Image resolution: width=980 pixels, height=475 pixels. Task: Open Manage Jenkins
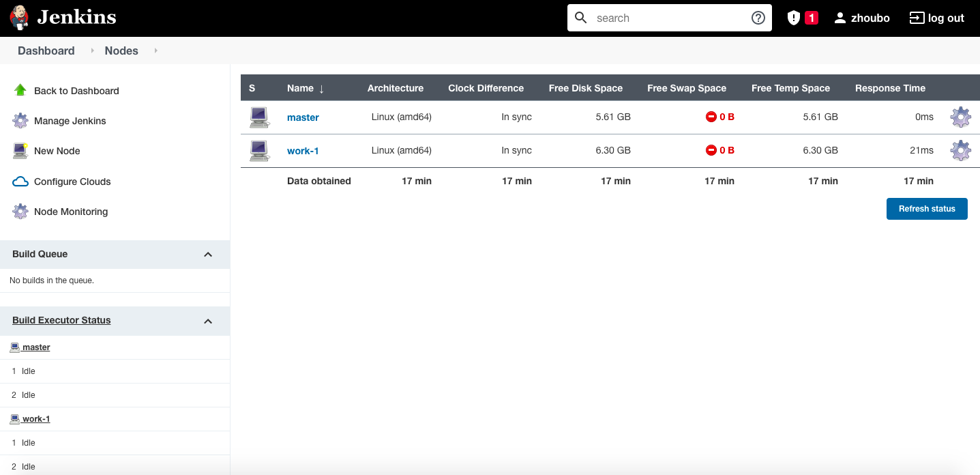(x=70, y=121)
